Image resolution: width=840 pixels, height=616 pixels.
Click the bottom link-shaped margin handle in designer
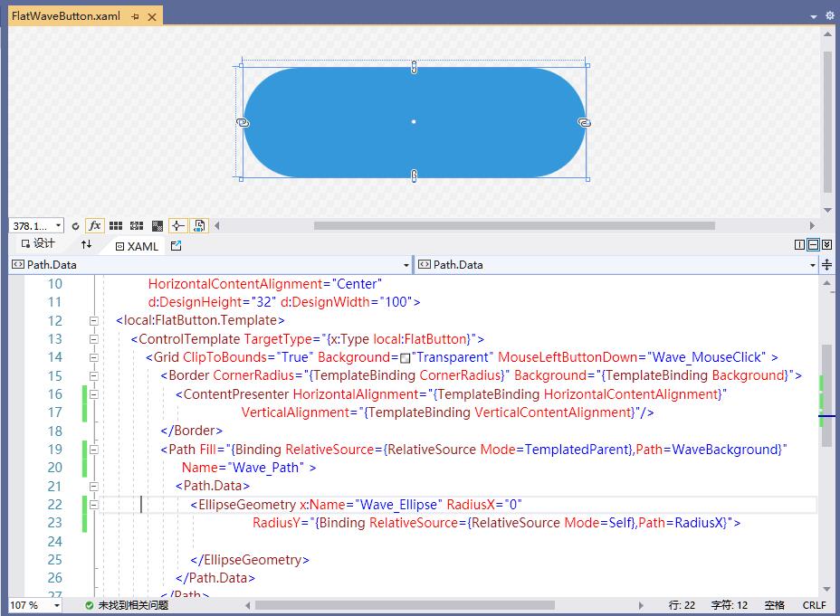tap(414, 175)
